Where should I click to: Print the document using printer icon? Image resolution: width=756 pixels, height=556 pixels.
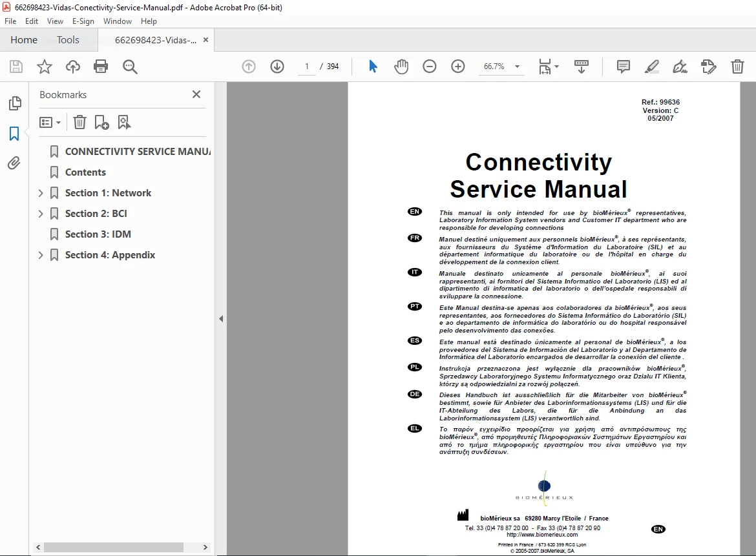pos(101,67)
